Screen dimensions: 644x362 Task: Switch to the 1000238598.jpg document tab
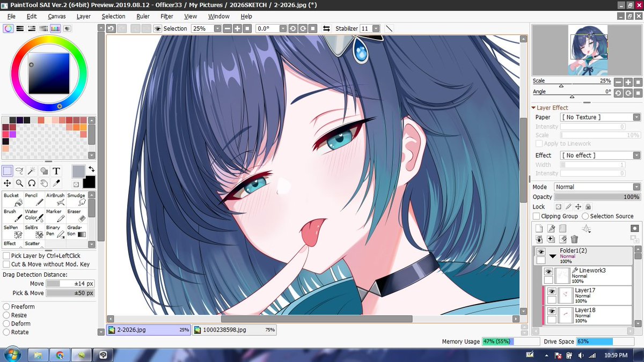tap(235, 330)
